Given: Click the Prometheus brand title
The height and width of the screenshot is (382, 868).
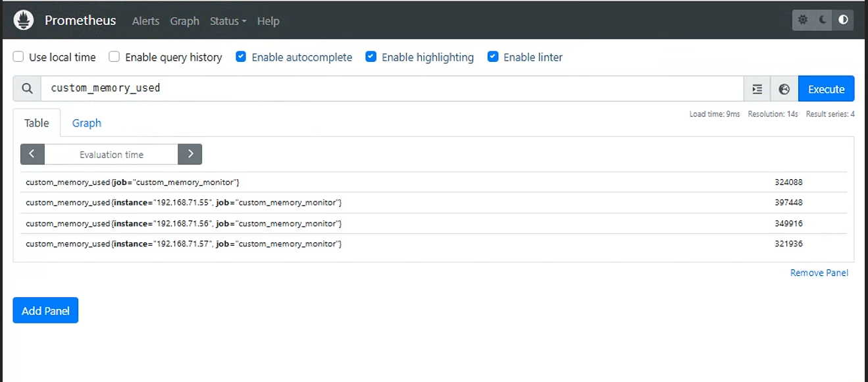Looking at the screenshot, I should (80, 20).
